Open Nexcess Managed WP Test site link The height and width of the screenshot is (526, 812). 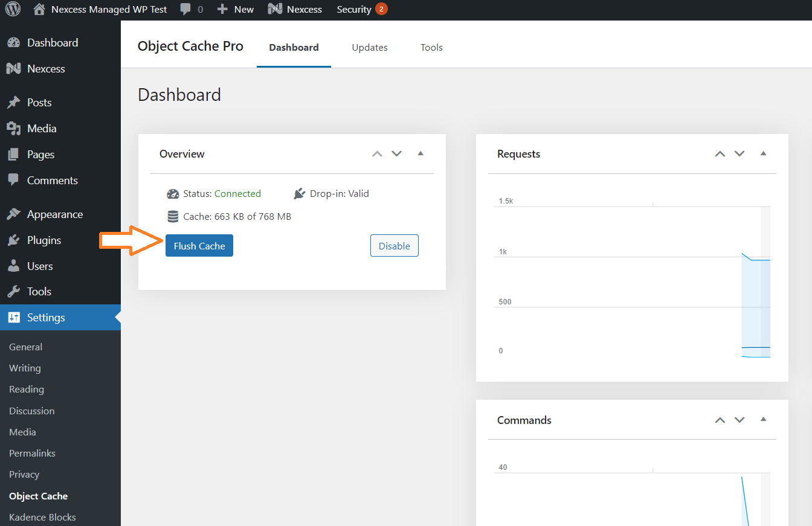[x=109, y=10]
